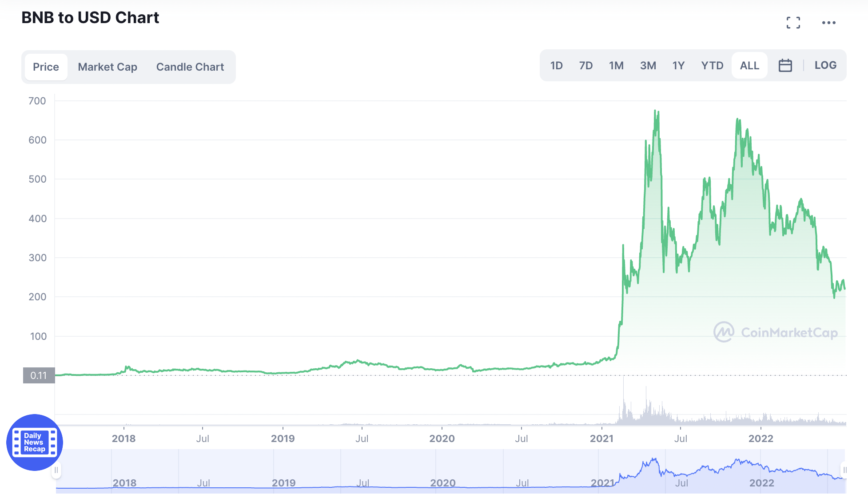Select the 1Y time range

(678, 66)
